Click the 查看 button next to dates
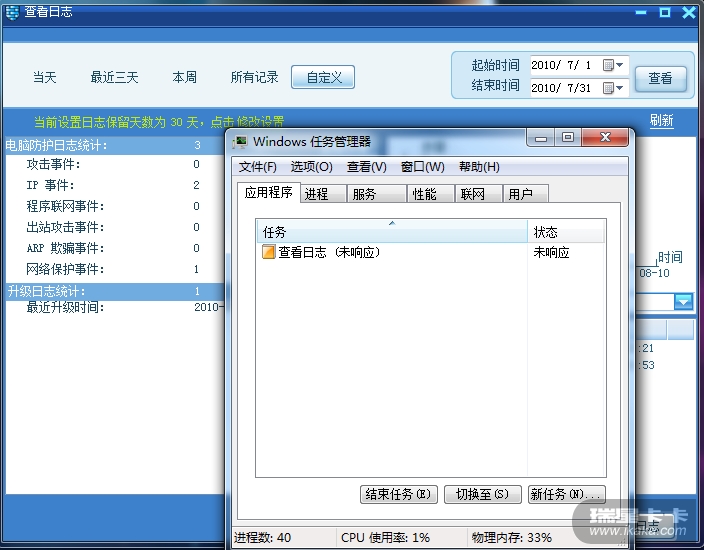This screenshot has width=704, height=550. click(x=660, y=79)
